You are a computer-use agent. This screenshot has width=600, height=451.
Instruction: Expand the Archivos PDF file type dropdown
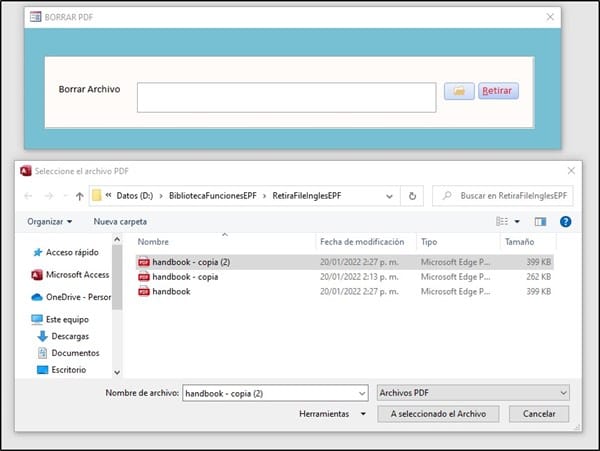[474, 393]
